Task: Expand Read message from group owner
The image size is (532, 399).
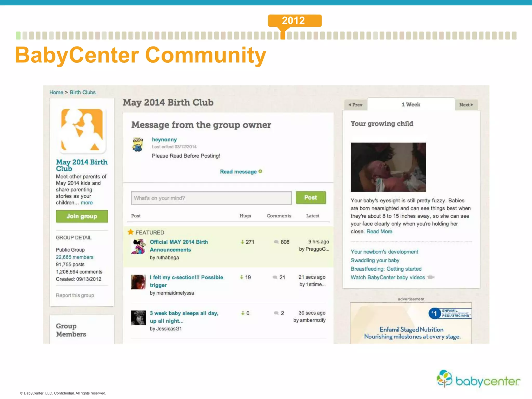Action: 238,171
